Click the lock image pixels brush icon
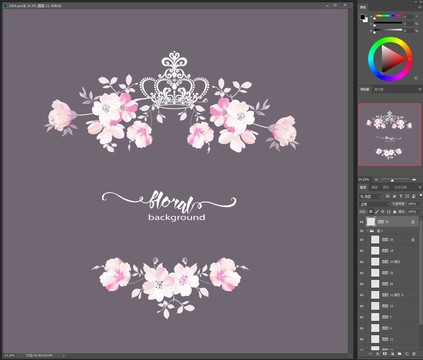The width and height of the screenshot is (423, 360). [377, 212]
